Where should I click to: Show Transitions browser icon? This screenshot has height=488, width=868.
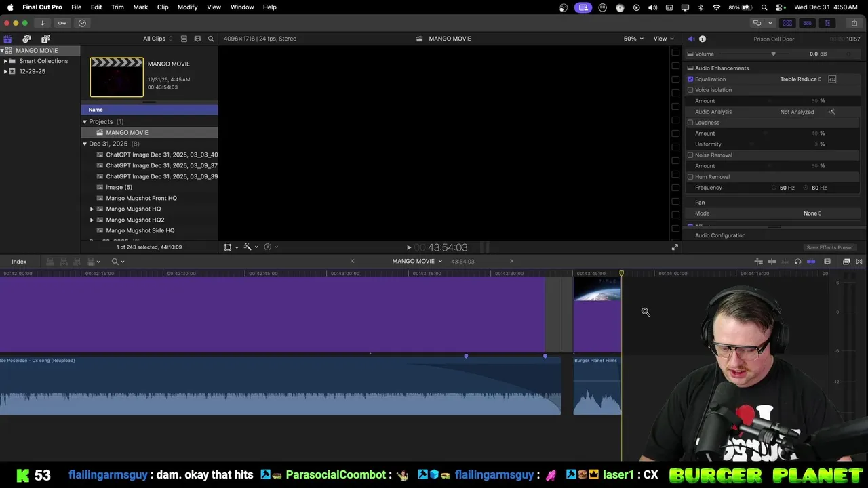[859, 262]
